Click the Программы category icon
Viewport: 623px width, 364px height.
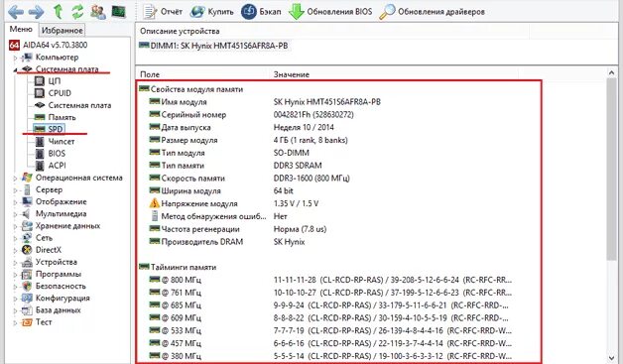27,274
